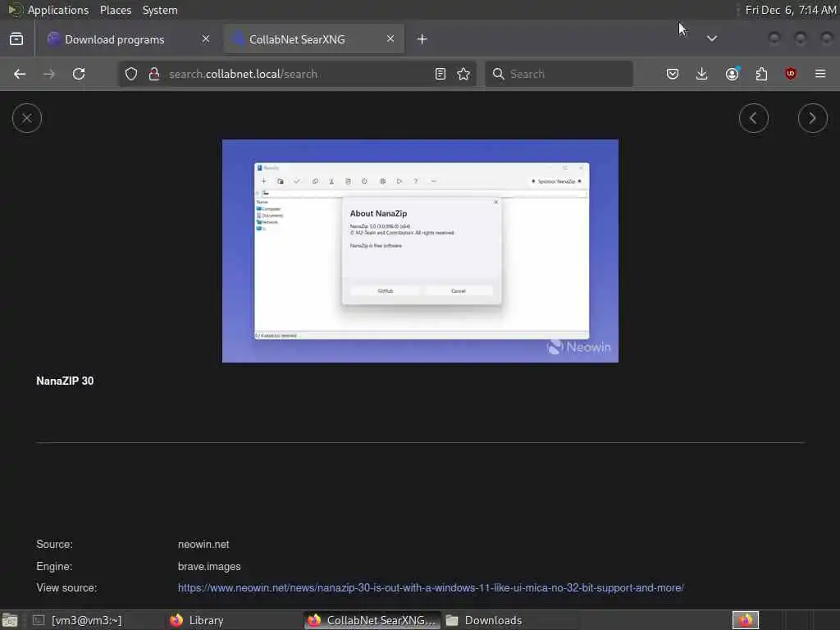Image resolution: width=840 pixels, height=630 pixels.
Task: Show the next image result
Action: (x=813, y=118)
